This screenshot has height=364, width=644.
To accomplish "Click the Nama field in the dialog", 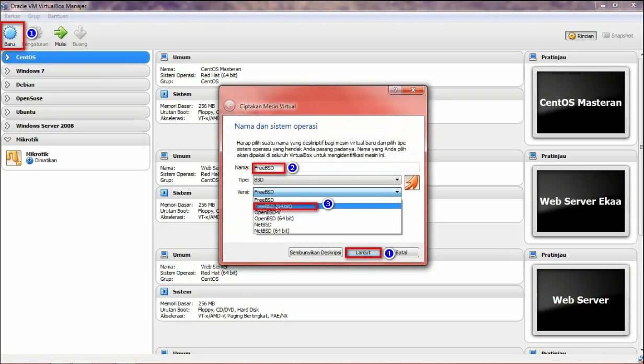I will coord(336,168).
